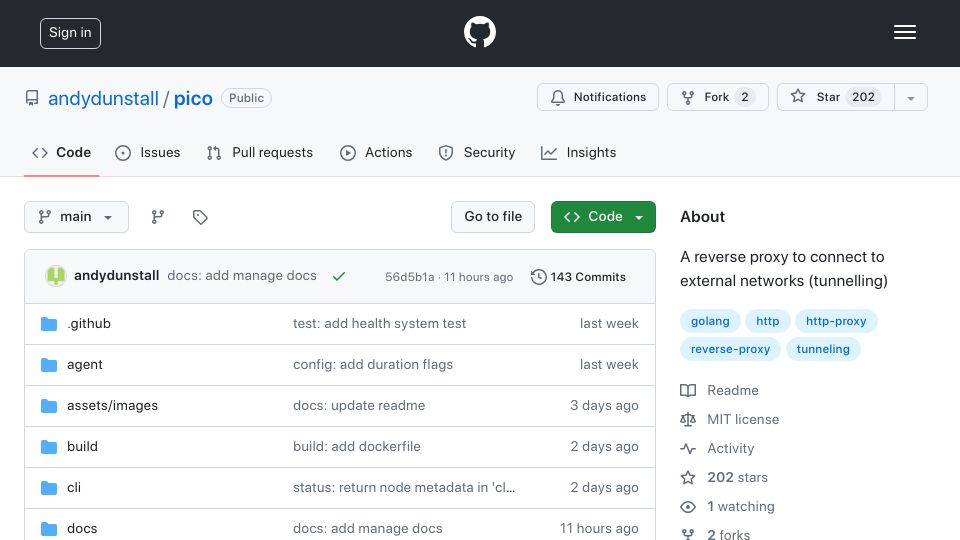
Task: Click the agent folder icon
Action: (49, 364)
